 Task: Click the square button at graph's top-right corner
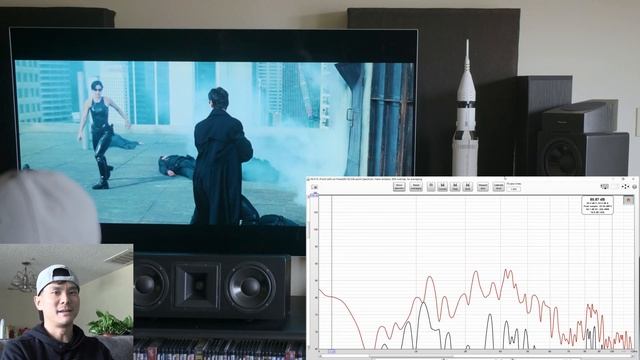click(x=629, y=200)
